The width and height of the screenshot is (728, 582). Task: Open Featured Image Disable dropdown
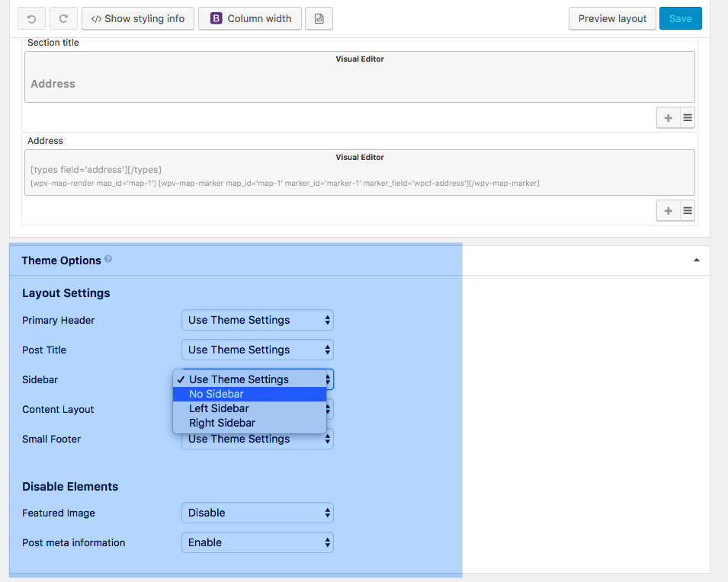257,513
